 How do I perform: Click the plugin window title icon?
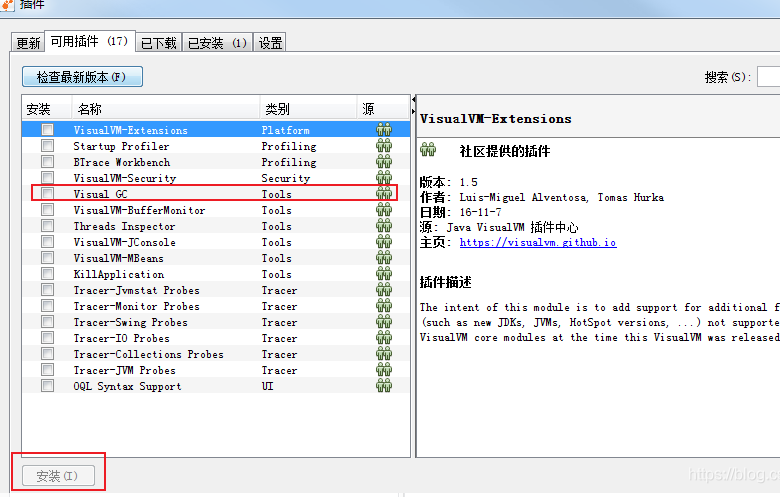tap(7, 4)
